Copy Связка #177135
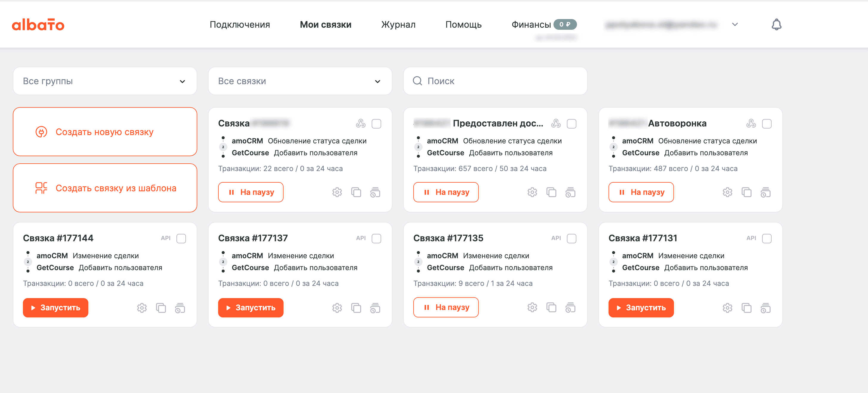The height and width of the screenshot is (393, 868). [551, 307]
